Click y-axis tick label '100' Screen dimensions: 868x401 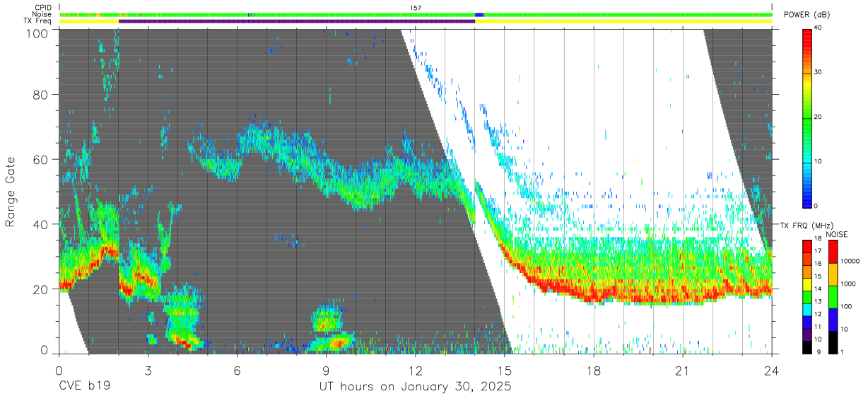[36, 33]
